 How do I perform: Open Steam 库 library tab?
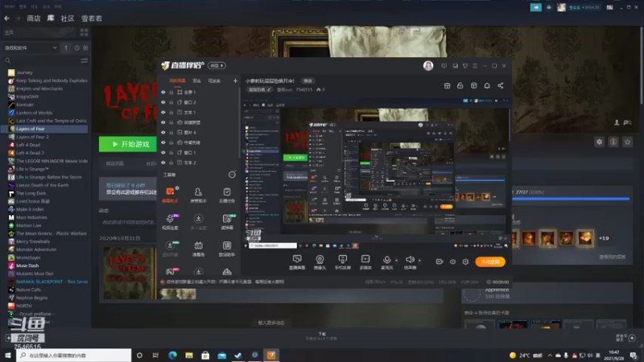(x=51, y=19)
